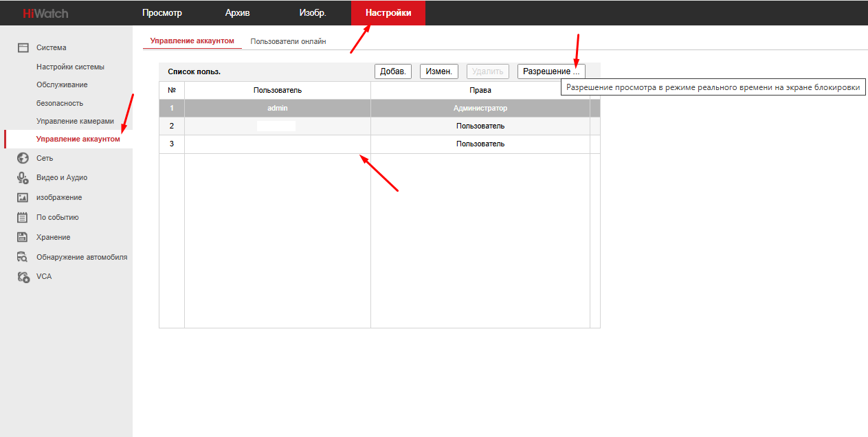Open the Разрешение ... button

551,71
